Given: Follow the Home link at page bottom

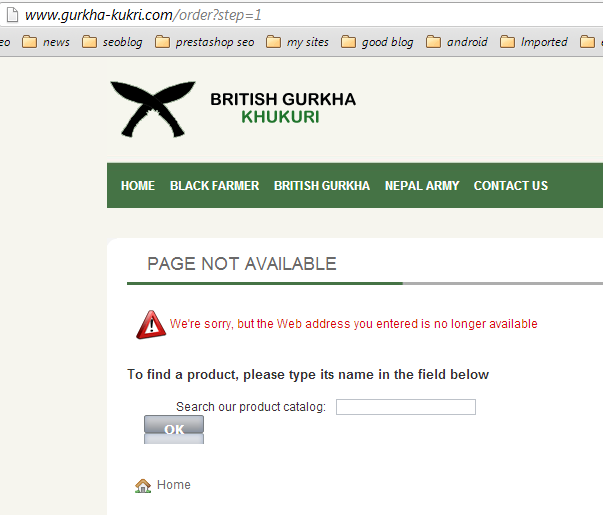Looking at the screenshot, I should (x=174, y=485).
